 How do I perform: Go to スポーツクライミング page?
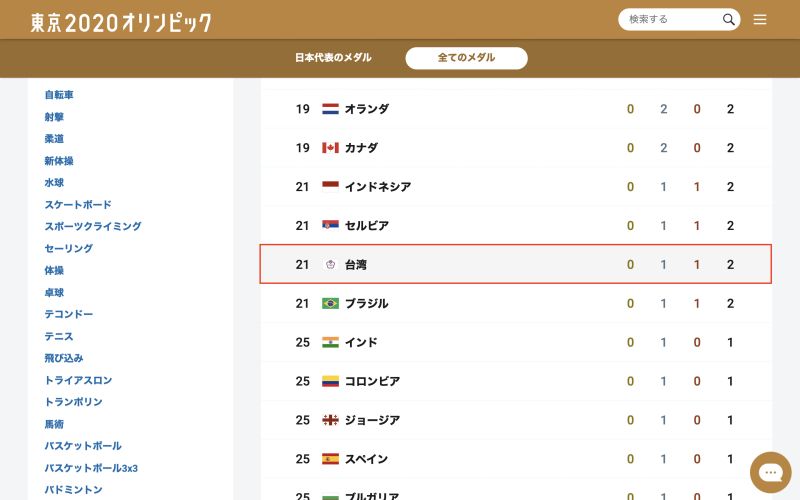93,226
